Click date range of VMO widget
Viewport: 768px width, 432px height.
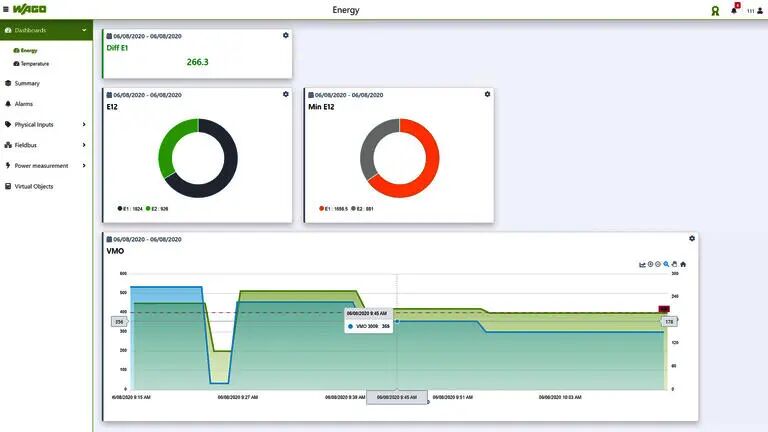click(x=147, y=240)
